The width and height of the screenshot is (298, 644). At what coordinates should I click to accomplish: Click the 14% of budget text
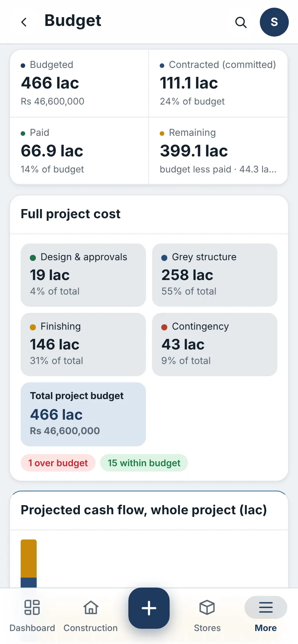point(52,169)
